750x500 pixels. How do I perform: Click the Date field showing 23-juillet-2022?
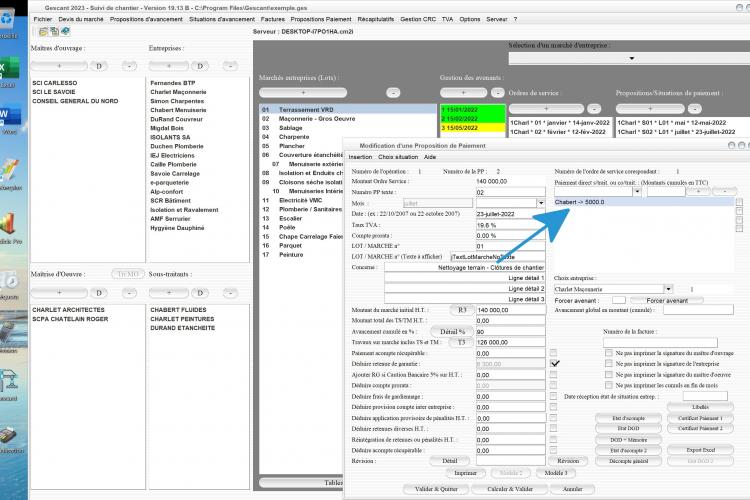pyautogui.click(x=510, y=214)
